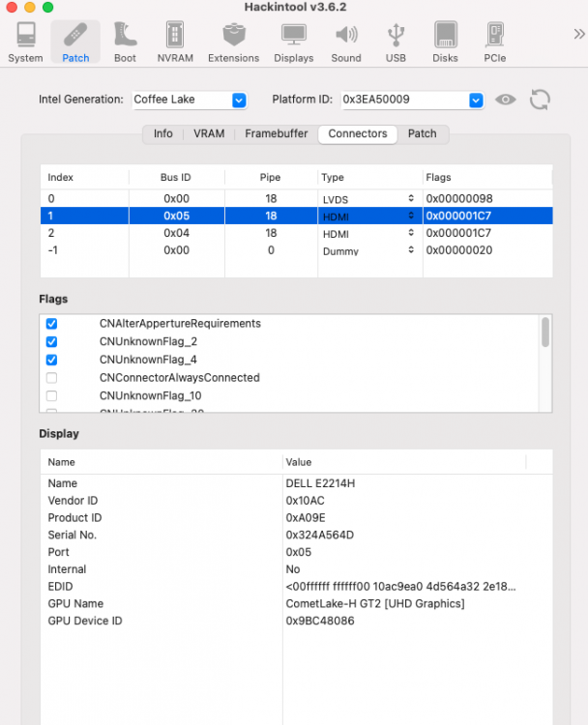Change connector type of Dummy row
Image resolution: width=588 pixels, height=725 pixels.
point(367,250)
